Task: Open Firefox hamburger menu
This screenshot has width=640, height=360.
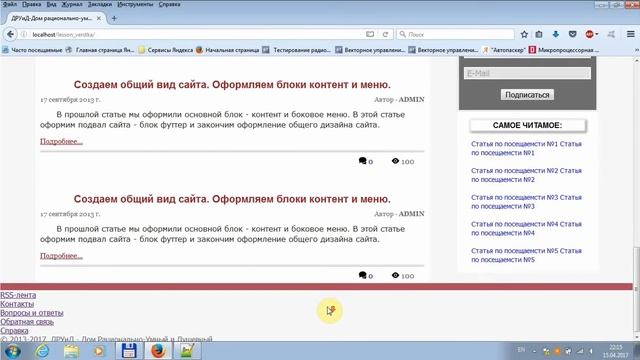Action: pyautogui.click(x=631, y=34)
